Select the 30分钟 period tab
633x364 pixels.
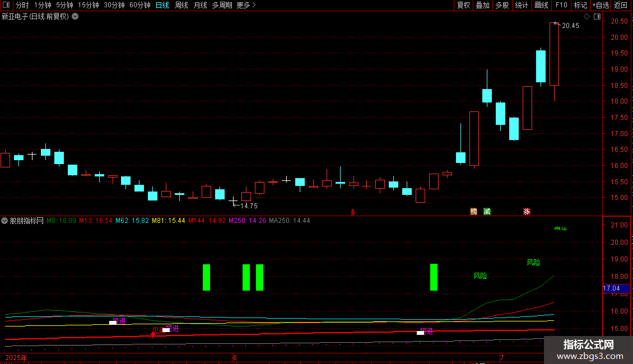coord(114,5)
